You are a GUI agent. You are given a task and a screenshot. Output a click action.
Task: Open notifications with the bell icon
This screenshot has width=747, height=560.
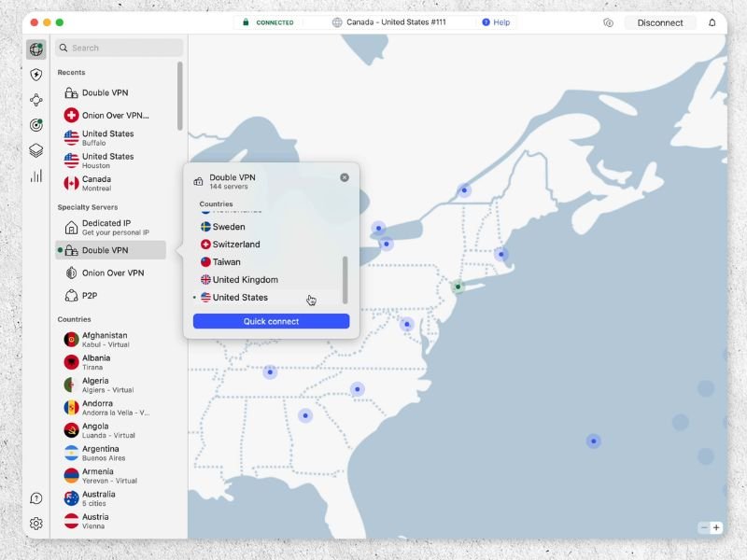712,21
